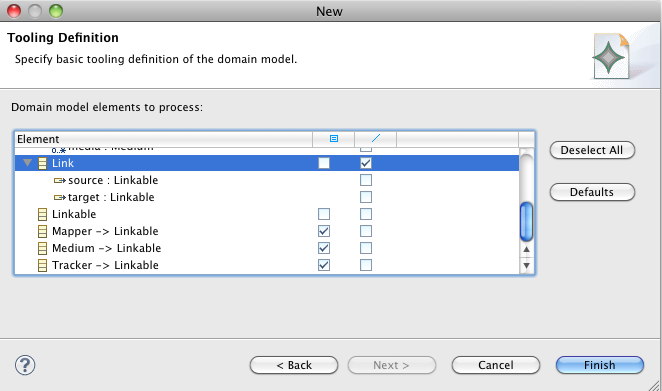Viewport: 662px width, 391px height.
Task: Click the scrollbar up arrow
Action: click(x=526, y=249)
